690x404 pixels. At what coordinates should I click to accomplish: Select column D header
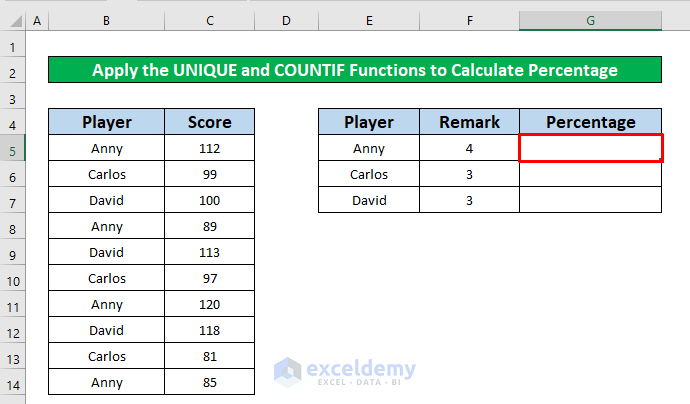[286, 21]
